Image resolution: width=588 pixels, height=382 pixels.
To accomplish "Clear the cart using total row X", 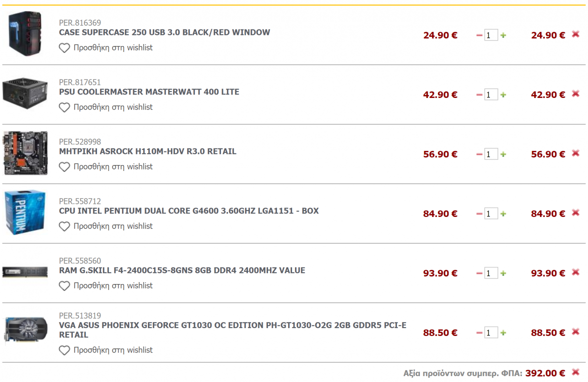I will tap(576, 372).
